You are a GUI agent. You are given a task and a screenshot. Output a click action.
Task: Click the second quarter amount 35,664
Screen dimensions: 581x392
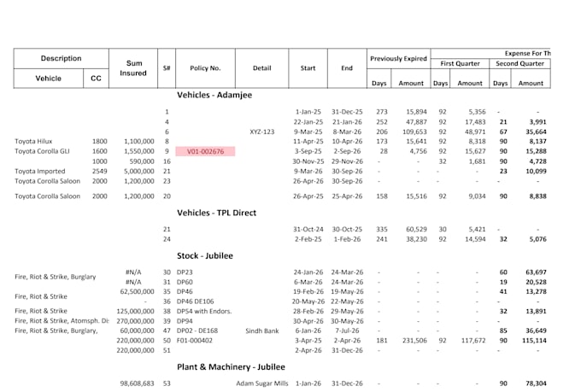tap(536, 132)
